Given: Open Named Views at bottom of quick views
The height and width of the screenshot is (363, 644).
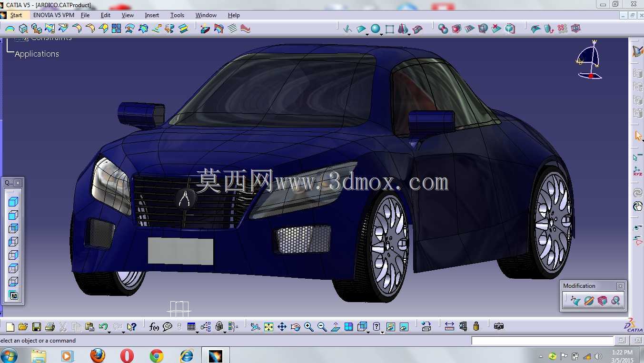Looking at the screenshot, I should [13, 295].
